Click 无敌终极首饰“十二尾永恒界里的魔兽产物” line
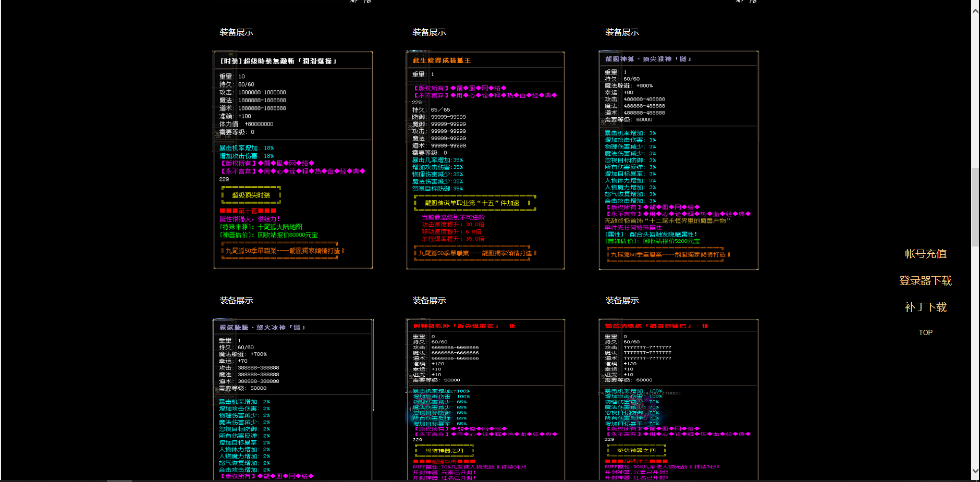Screen dimensions: 980x482 667,221
